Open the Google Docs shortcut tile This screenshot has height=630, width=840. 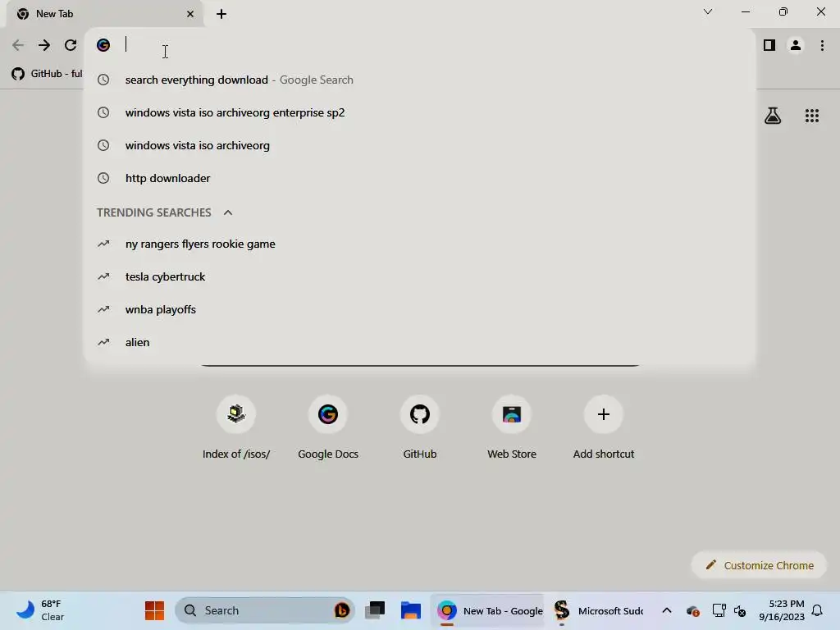[x=328, y=427]
